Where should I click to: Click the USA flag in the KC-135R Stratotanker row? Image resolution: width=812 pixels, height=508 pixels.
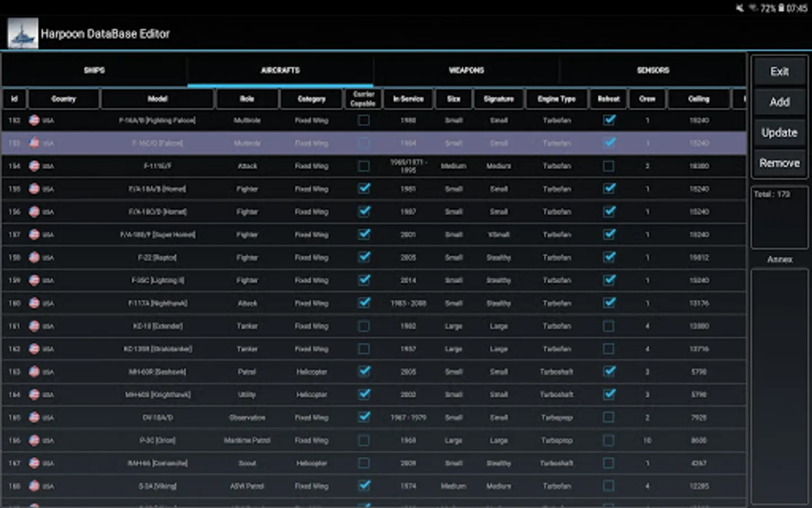pyautogui.click(x=34, y=349)
